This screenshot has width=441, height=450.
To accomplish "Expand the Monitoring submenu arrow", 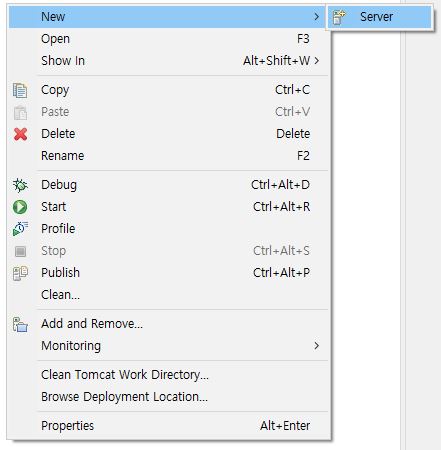I will click(316, 346).
